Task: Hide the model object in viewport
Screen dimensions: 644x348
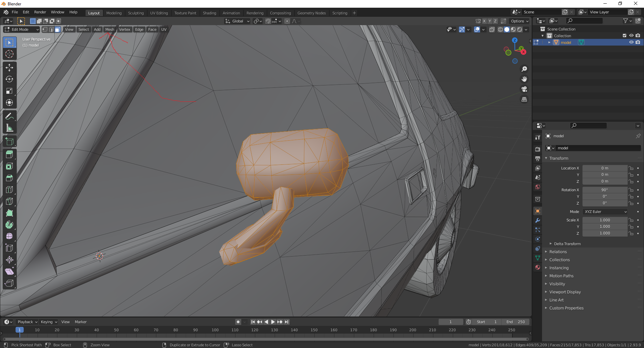Action: 631,43
